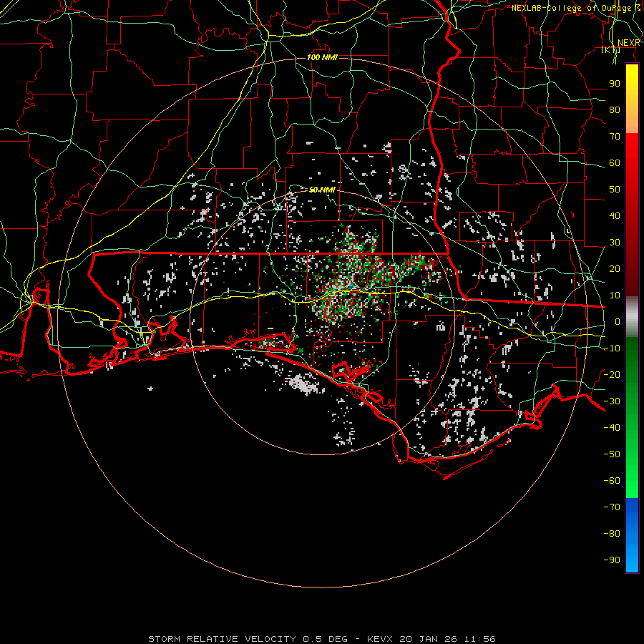The image size is (644, 644).
Task: Pick the gray zero segment of color bar
Action: coord(632,317)
